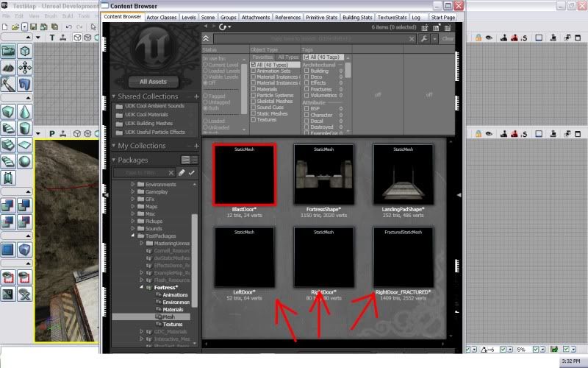Click the CSG Subtract brush icon
588x368 pixels.
[24, 206]
